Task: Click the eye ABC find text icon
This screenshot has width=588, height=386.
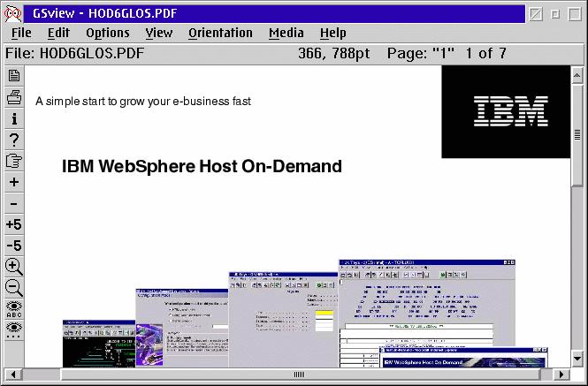Action: click(x=14, y=309)
